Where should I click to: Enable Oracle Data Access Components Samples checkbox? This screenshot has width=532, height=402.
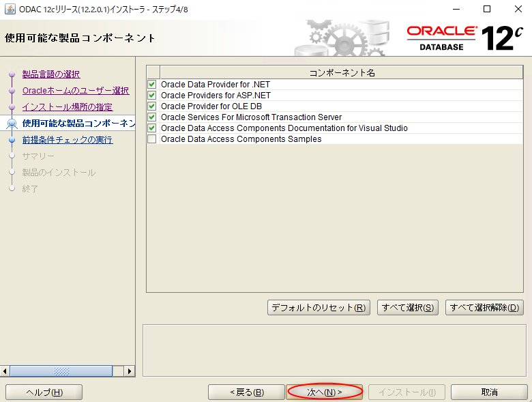tap(152, 139)
